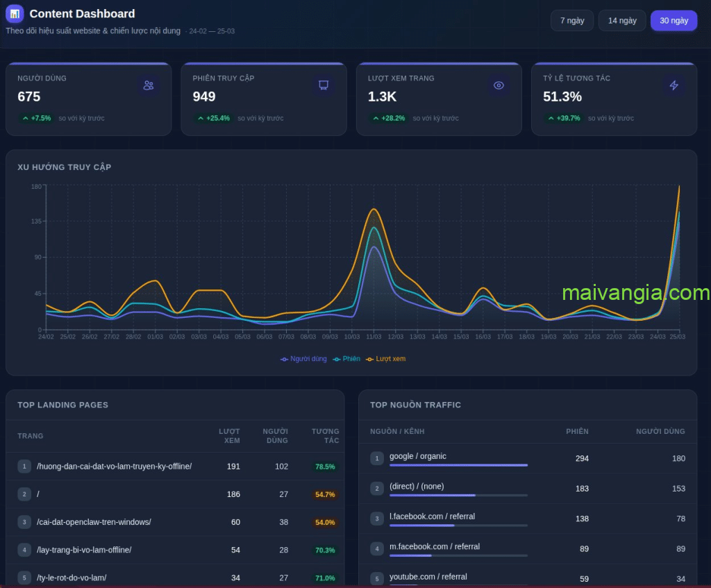Click the Content Dashboard logo icon
711x588 pixels.
click(x=15, y=14)
